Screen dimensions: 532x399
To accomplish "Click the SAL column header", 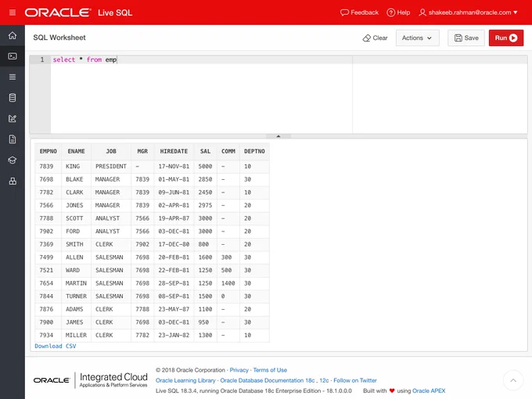I will coord(205,151).
